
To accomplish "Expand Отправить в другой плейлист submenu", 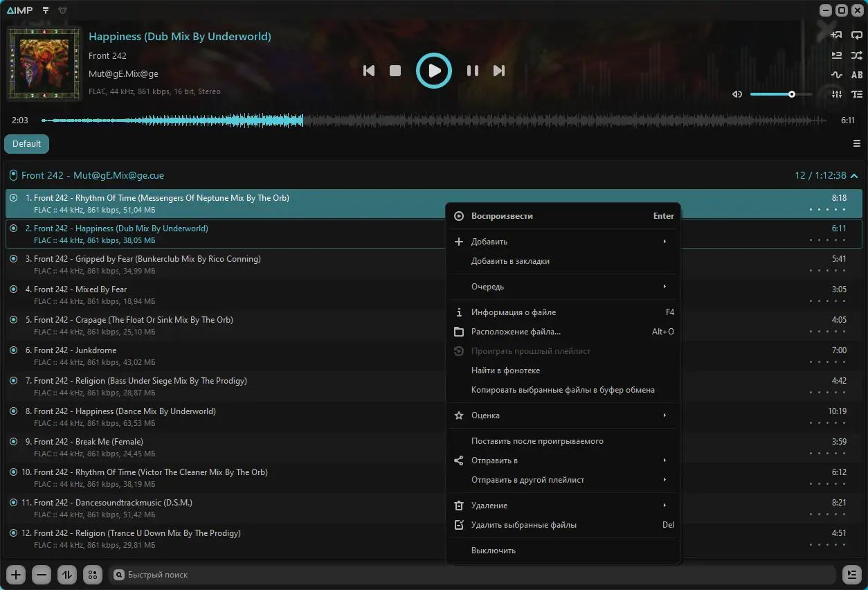I will click(563, 480).
